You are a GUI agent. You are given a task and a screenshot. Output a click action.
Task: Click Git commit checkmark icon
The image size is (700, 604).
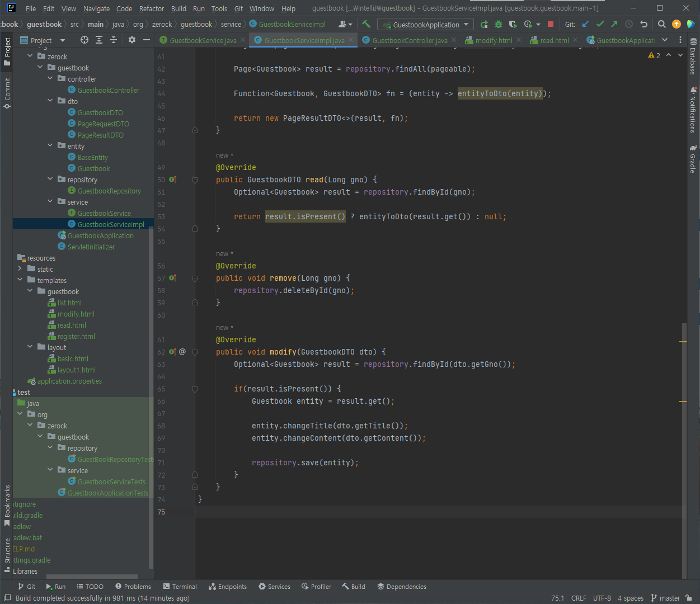(600, 24)
